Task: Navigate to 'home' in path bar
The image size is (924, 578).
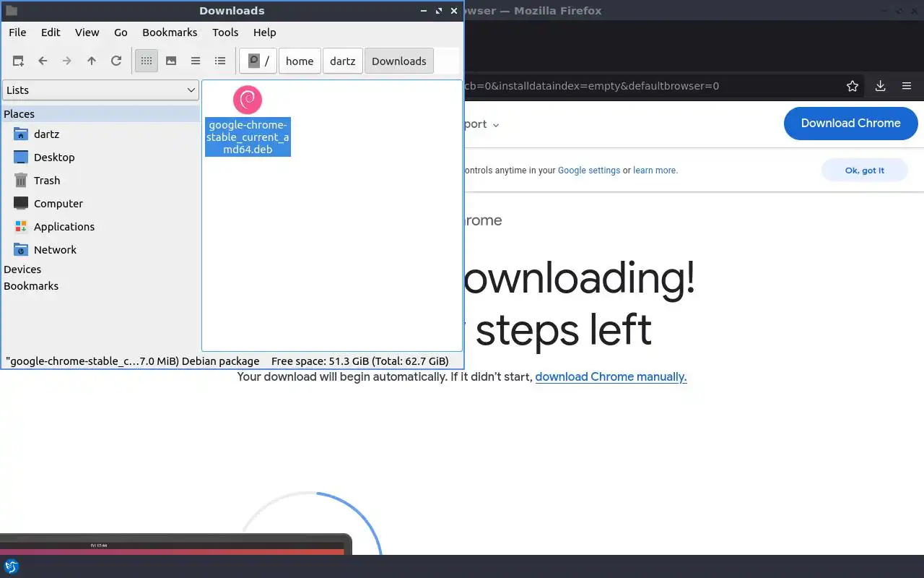Action: 300,61
